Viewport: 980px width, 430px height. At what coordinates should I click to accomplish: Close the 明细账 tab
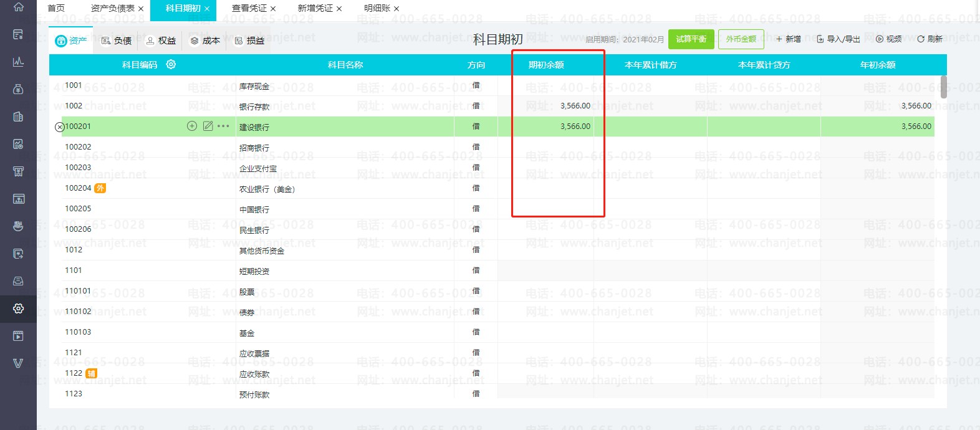point(396,9)
